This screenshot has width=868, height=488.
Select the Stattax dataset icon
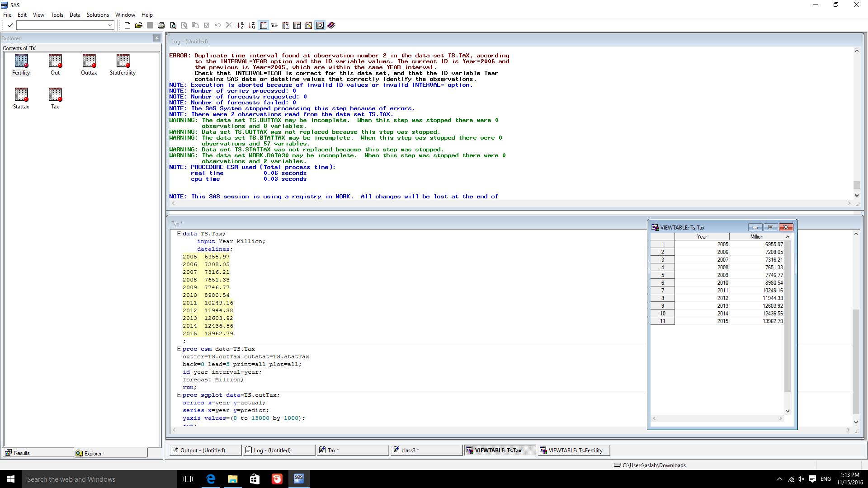tap(21, 95)
